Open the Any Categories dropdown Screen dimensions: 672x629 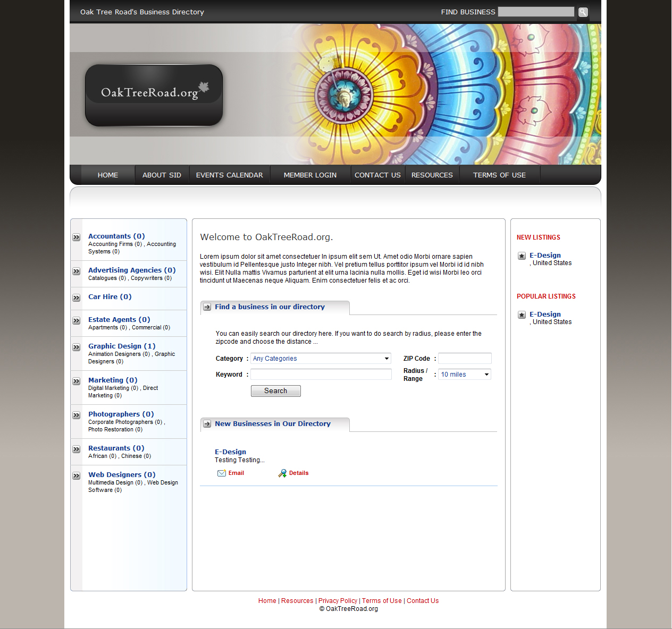coord(321,359)
